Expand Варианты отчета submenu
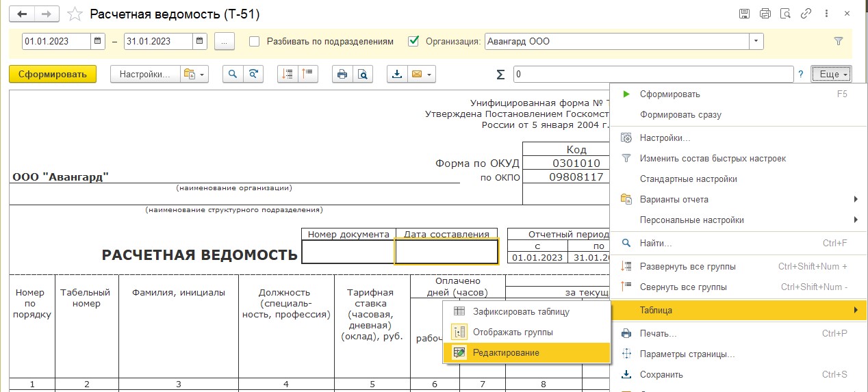The image size is (868, 392). [739, 200]
